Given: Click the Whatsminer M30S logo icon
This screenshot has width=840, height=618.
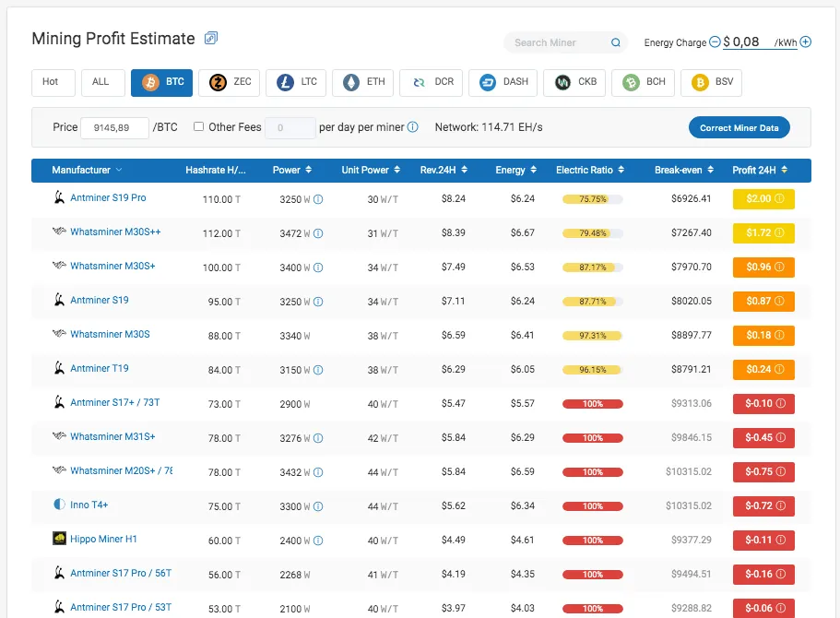Looking at the screenshot, I should coord(59,333).
